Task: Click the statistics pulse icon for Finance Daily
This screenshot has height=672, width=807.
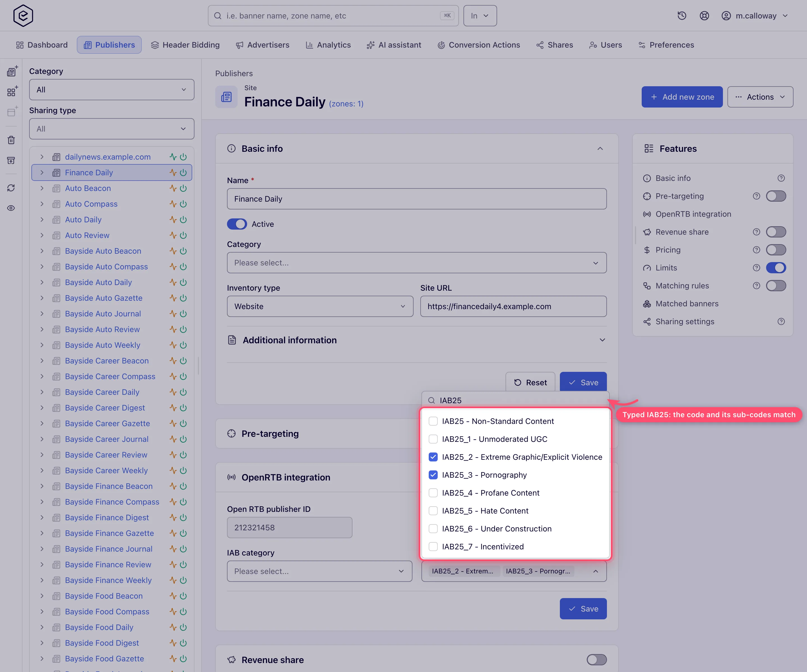Action: [x=173, y=172]
